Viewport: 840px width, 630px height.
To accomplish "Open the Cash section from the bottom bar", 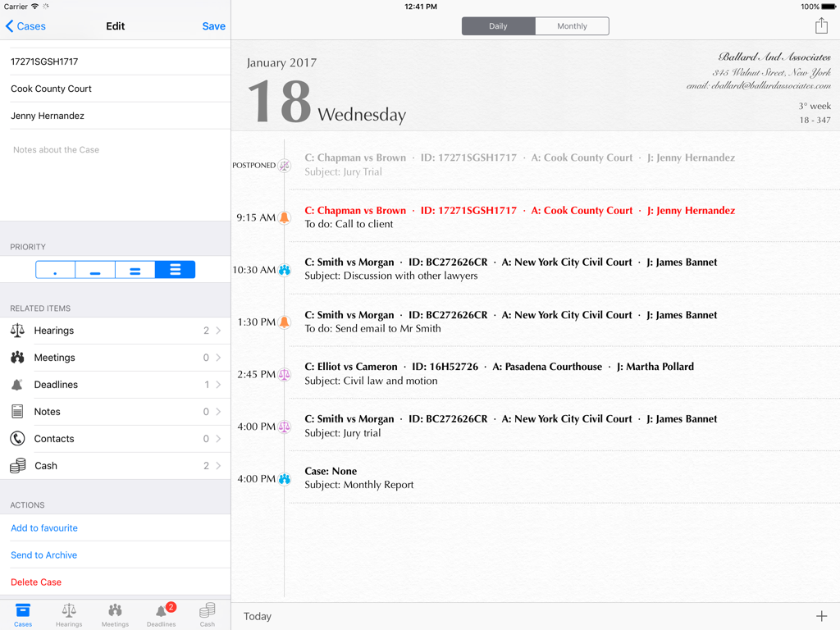I will click(207, 614).
